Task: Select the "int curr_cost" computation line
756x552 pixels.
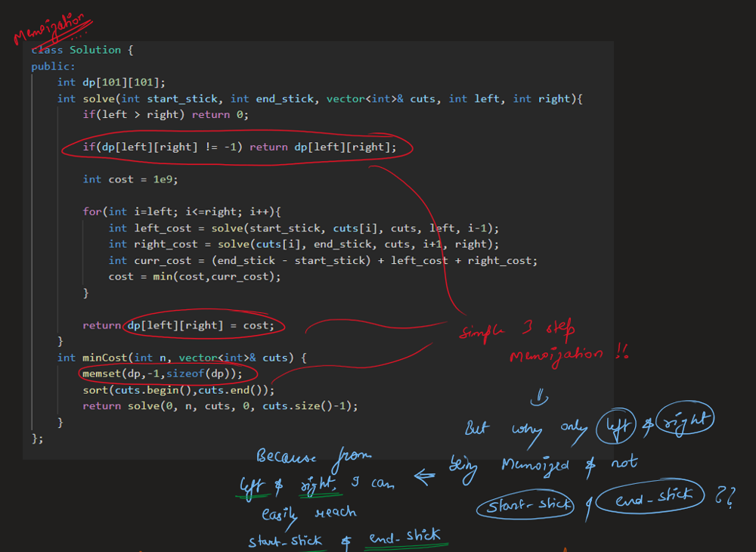Action: pos(323,261)
